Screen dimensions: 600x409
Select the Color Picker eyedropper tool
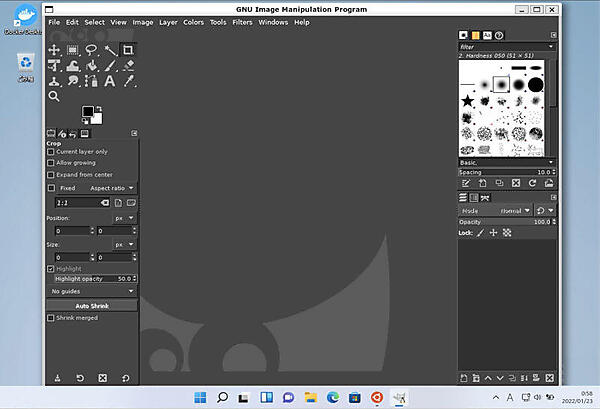pos(127,81)
